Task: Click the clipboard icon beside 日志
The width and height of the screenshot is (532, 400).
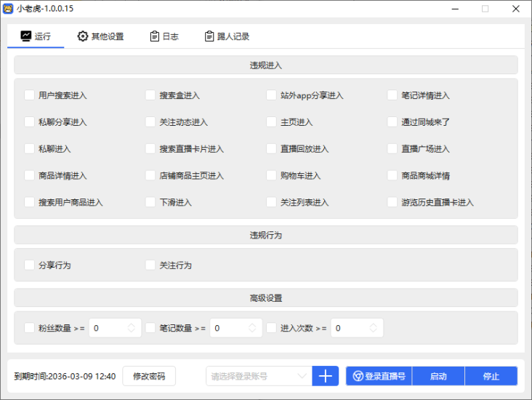Action: (154, 36)
